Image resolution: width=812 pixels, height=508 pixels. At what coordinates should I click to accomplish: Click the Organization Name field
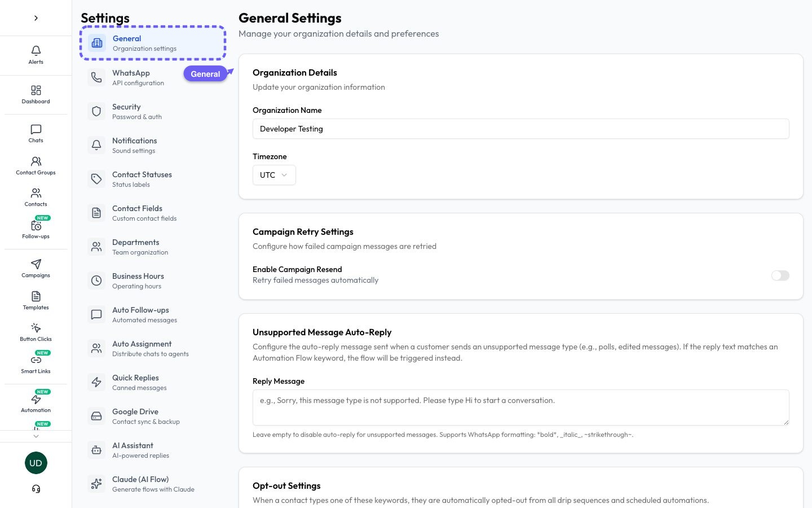click(x=521, y=129)
